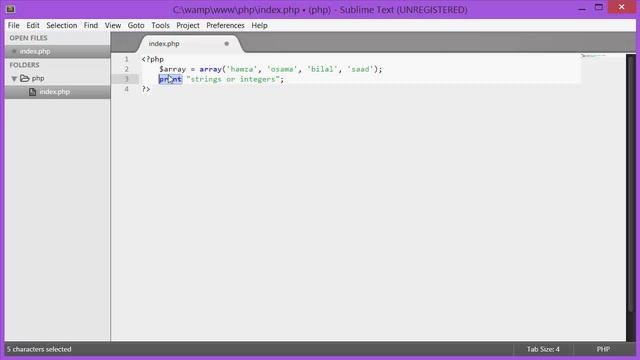Select the php folder name
The width and height of the screenshot is (640, 360).
click(38, 78)
